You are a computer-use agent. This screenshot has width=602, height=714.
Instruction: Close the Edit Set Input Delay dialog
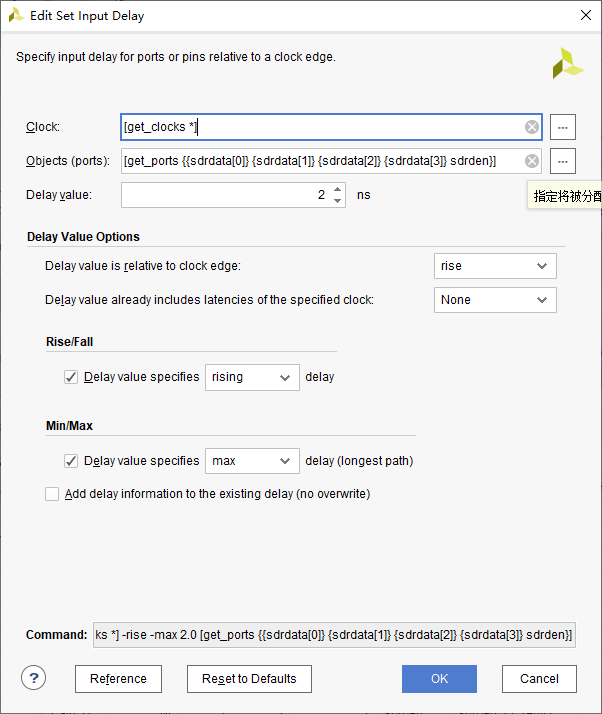[x=584, y=14]
